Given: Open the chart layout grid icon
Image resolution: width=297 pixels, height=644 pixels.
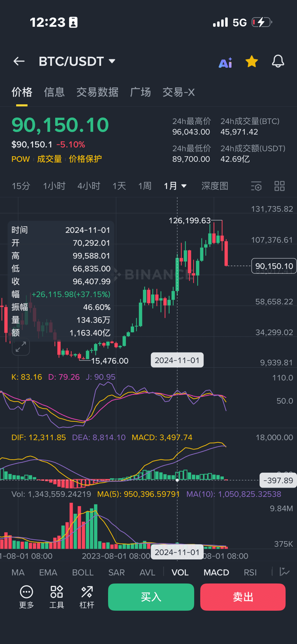Looking at the screenshot, I should point(279,186).
